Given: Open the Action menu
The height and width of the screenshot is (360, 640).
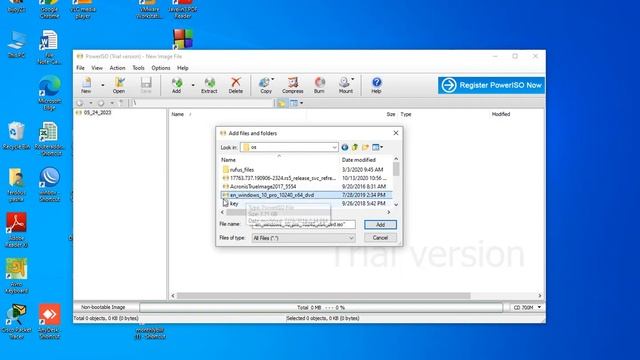Looking at the screenshot, I should click(x=117, y=68).
